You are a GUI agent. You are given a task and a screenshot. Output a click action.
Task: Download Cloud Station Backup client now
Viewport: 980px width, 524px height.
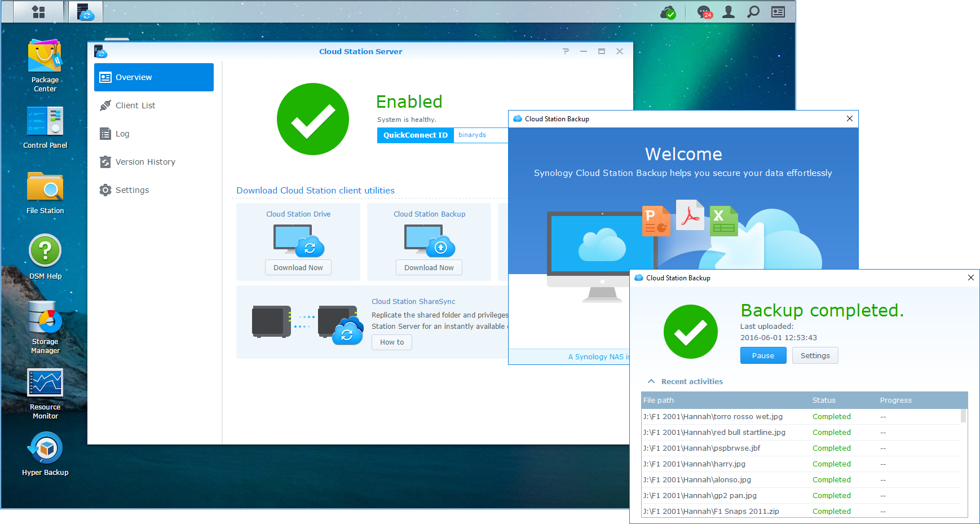[429, 267]
